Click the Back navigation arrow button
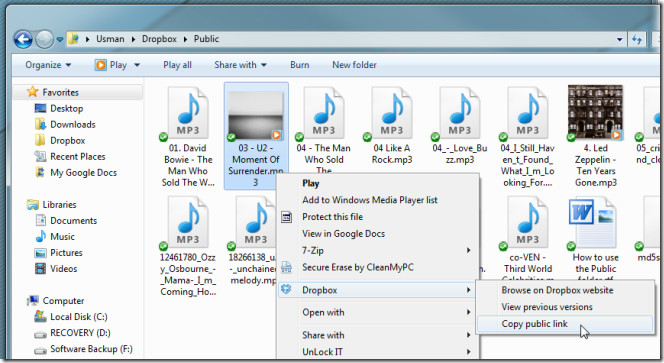This screenshot has height=363, width=664. 23,39
